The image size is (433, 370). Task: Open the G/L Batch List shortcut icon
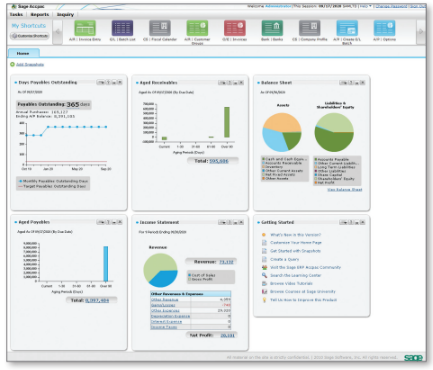point(122,28)
